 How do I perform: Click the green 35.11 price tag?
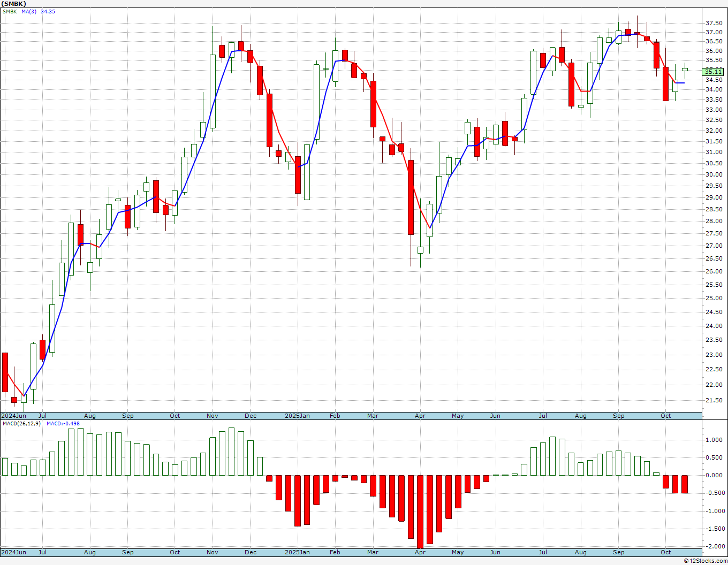point(713,72)
